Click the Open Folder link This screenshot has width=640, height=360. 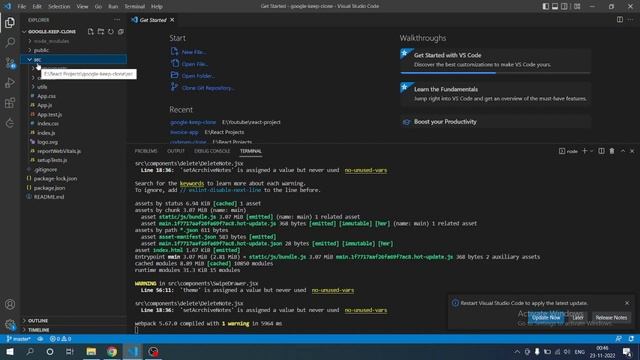pos(198,76)
